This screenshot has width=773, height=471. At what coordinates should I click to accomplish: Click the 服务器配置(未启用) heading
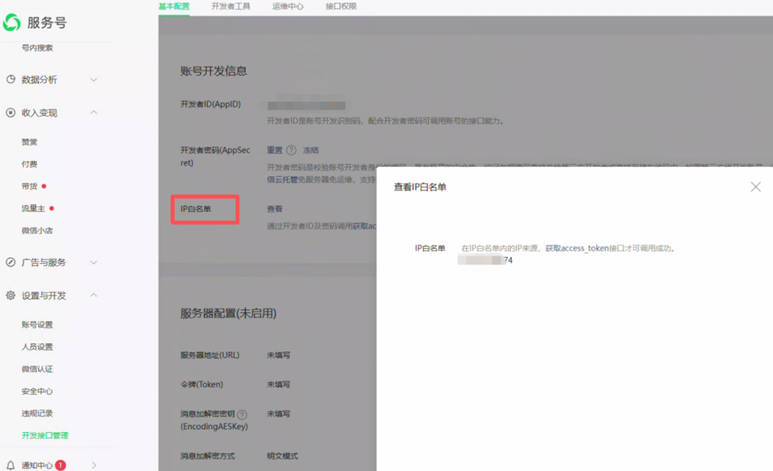pos(228,313)
